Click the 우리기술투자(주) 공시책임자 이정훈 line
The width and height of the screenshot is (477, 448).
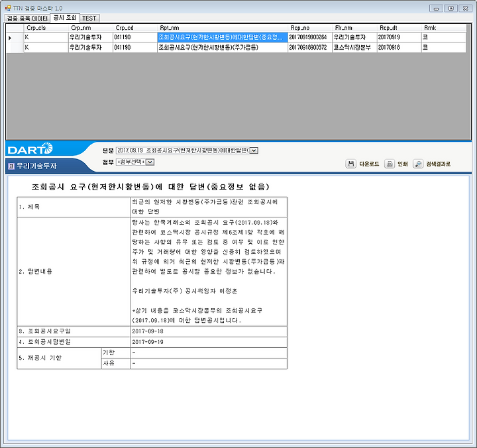tap(184, 291)
